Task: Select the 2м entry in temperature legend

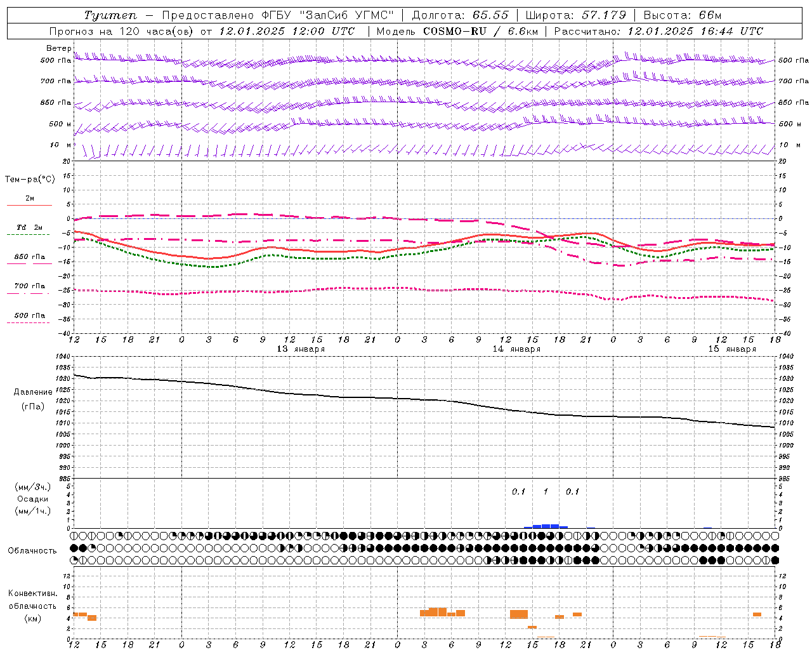Action: pos(30,199)
